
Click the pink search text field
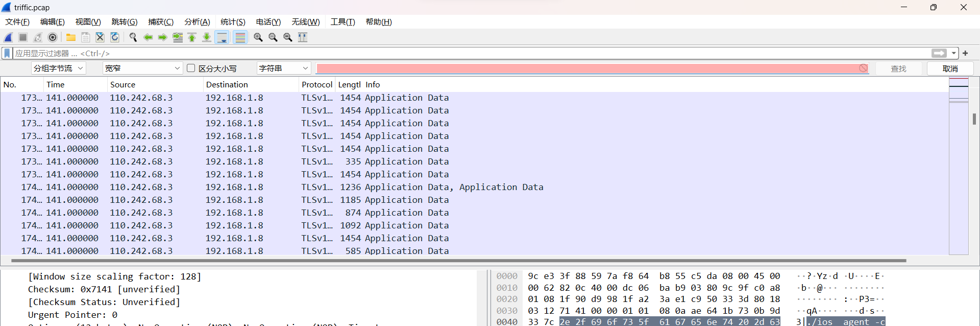(x=592, y=68)
